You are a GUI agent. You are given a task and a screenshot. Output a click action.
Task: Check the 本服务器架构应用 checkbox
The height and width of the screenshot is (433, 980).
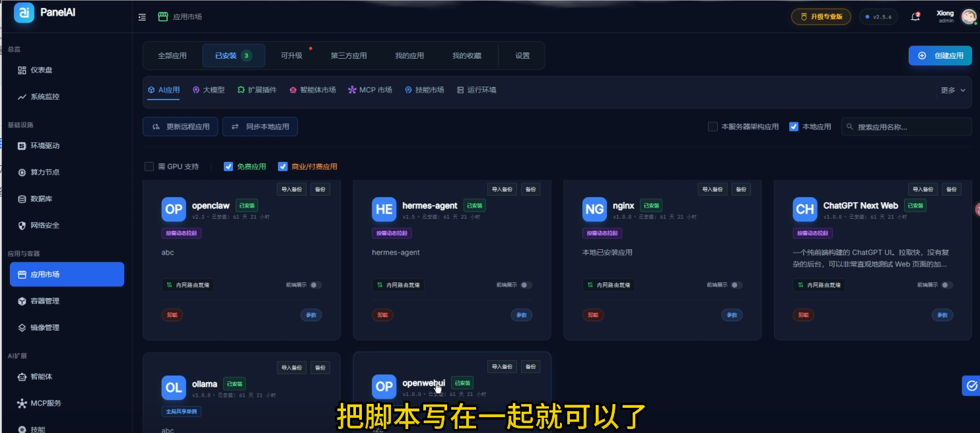[713, 126]
